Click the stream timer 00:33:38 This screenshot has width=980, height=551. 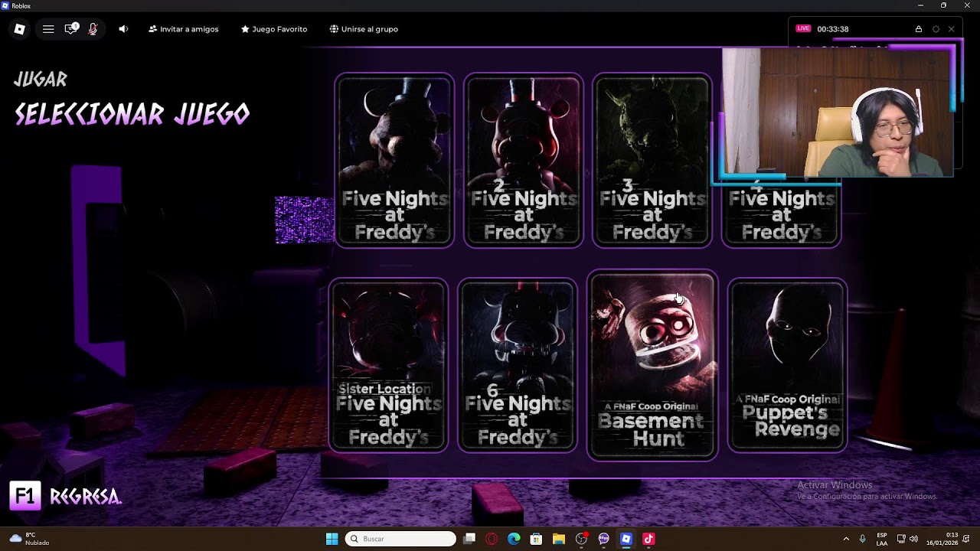coord(833,29)
